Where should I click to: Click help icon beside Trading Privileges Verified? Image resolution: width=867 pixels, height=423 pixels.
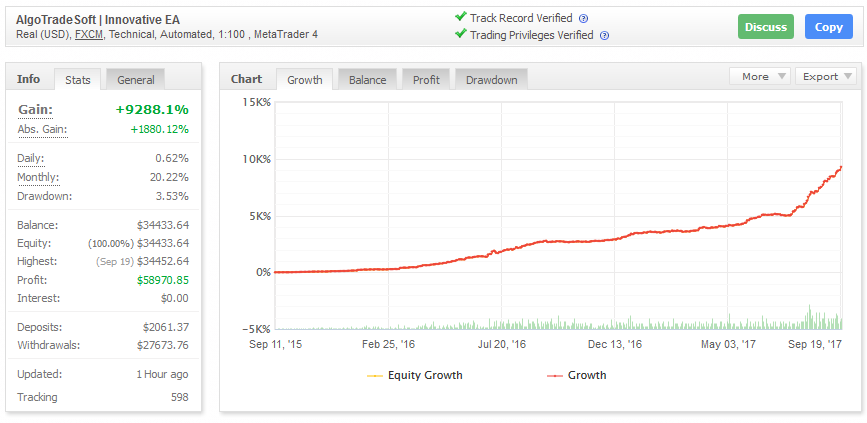605,35
